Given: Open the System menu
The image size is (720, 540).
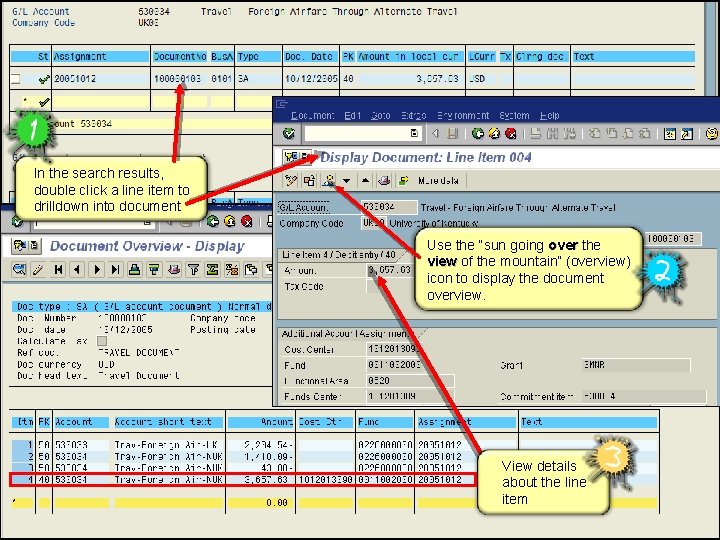Looking at the screenshot, I should 514,116.
